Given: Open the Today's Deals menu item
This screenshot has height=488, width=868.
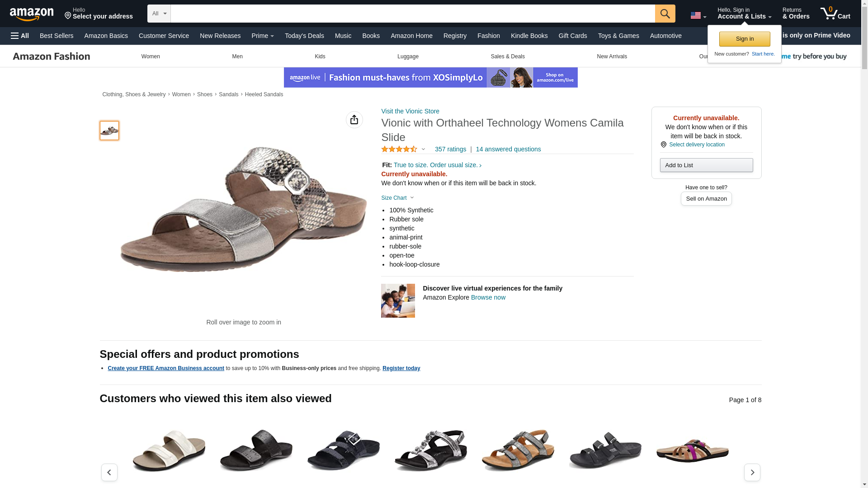Looking at the screenshot, I should coord(304,36).
